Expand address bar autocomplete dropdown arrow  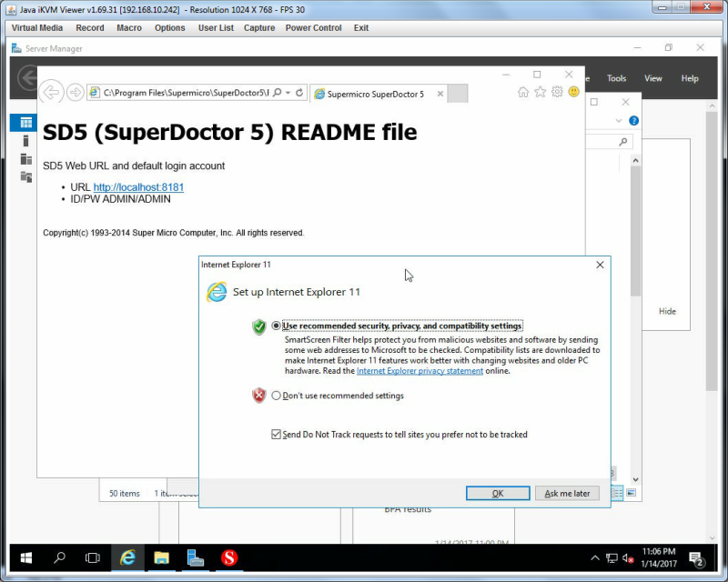288,93
